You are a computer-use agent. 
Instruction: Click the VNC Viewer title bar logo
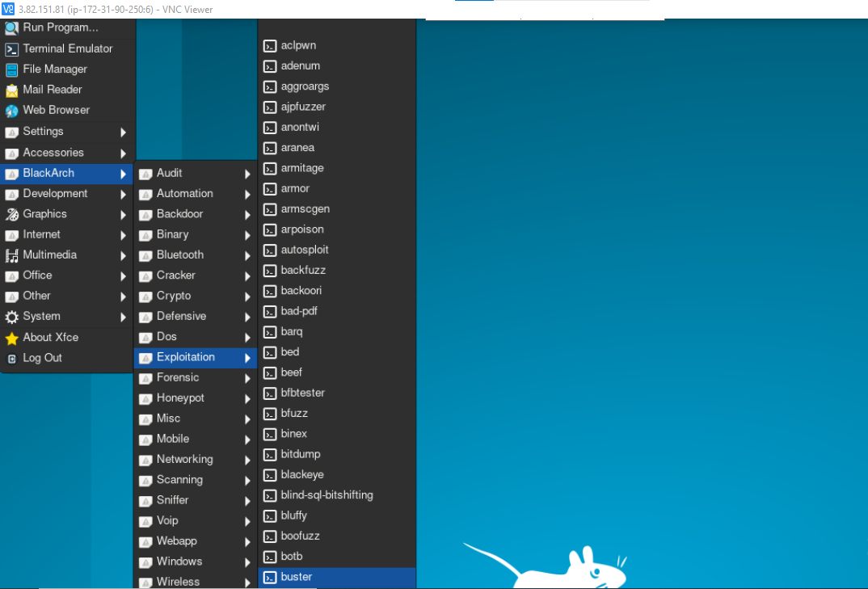(x=8, y=9)
